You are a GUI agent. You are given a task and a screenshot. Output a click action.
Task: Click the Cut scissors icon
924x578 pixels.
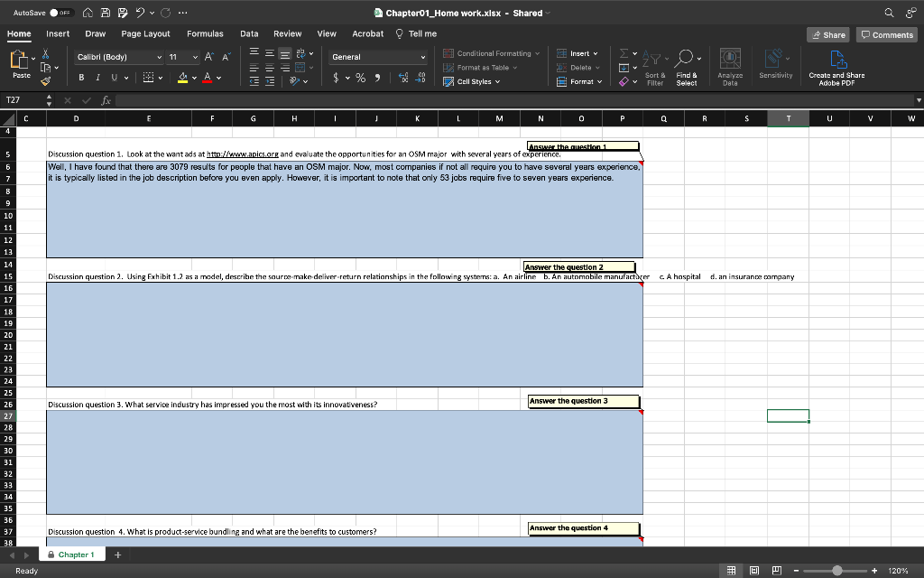47,54
